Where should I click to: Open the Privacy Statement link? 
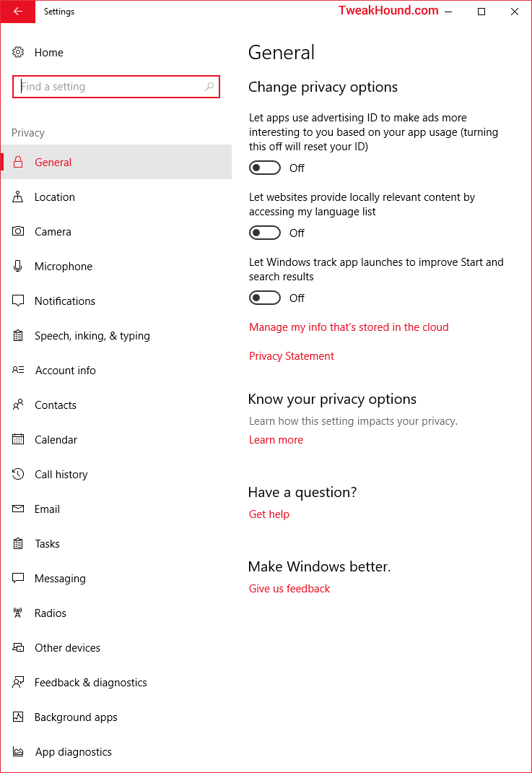292,356
